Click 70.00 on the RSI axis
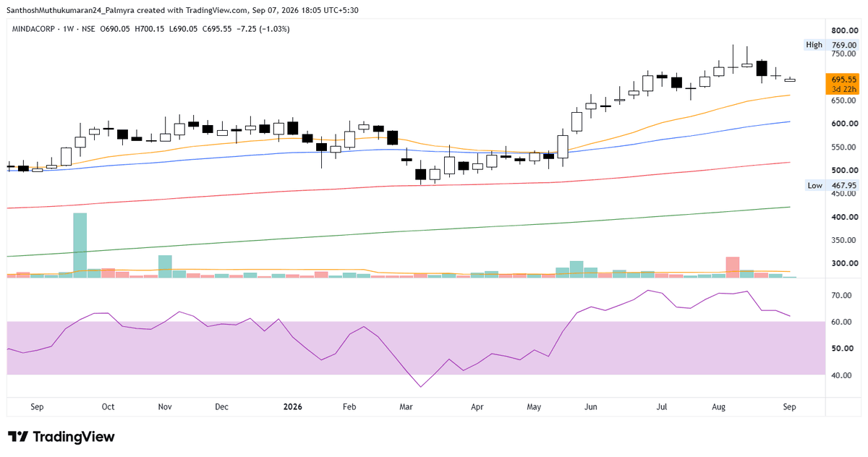The width and height of the screenshot is (868, 457). 842,296
